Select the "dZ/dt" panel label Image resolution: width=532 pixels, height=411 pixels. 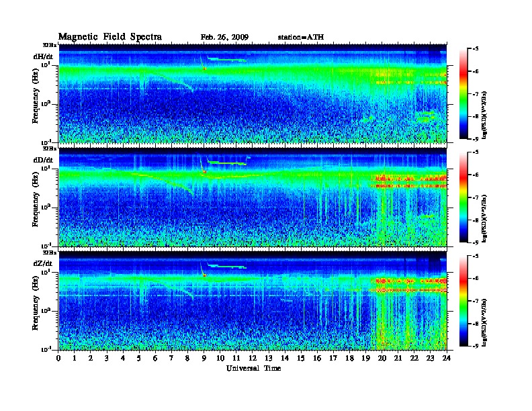pyautogui.click(x=43, y=263)
